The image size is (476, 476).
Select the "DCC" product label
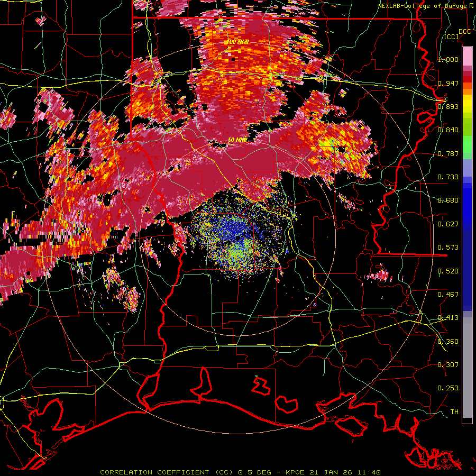pyautogui.click(x=464, y=32)
